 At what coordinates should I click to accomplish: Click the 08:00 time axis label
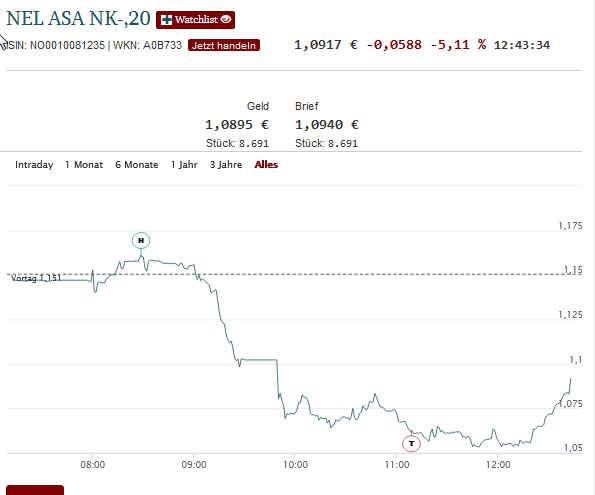click(93, 465)
